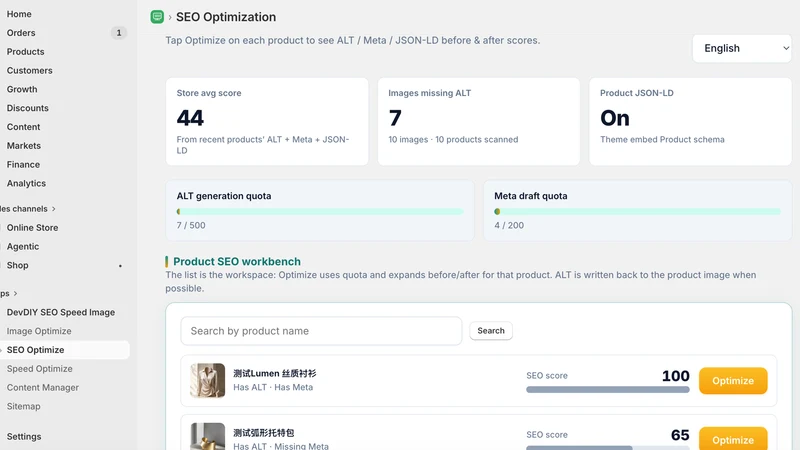800x450 pixels.
Task: Focus the Search by product name field
Action: coord(321,331)
